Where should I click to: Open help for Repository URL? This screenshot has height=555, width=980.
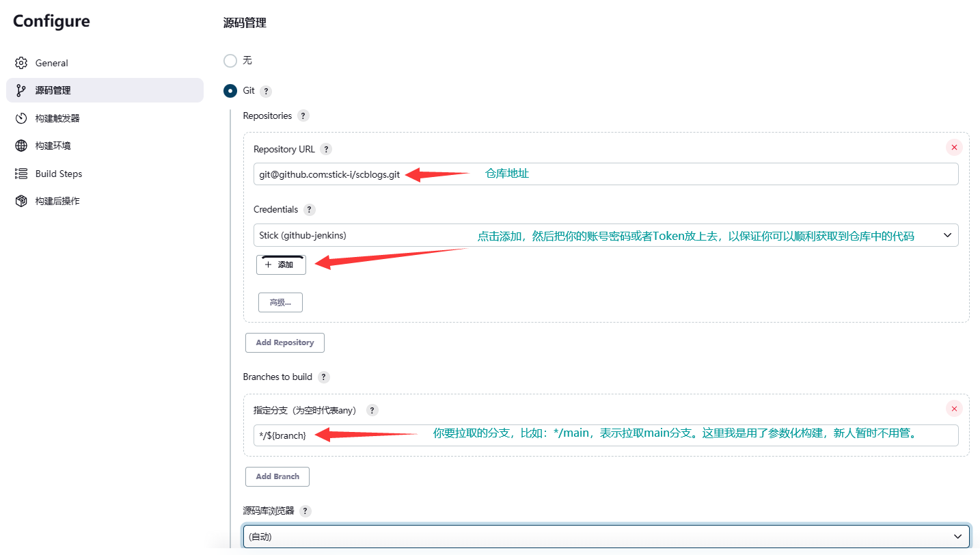click(x=326, y=149)
